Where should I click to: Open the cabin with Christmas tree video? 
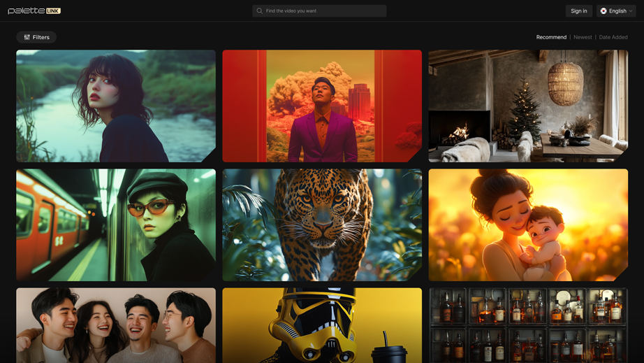click(528, 106)
